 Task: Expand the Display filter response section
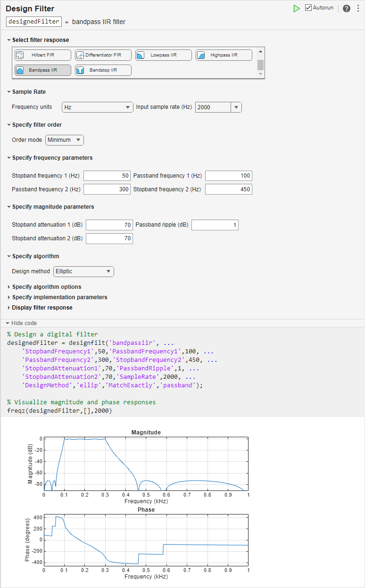click(x=42, y=307)
